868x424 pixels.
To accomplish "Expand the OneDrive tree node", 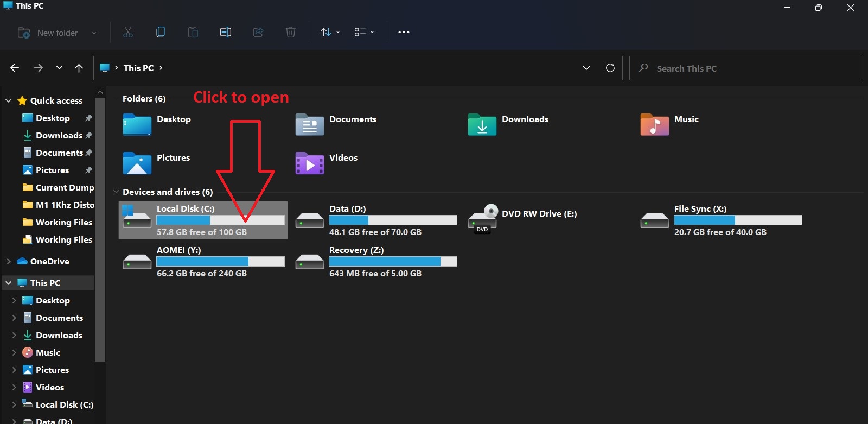I will 8,261.
